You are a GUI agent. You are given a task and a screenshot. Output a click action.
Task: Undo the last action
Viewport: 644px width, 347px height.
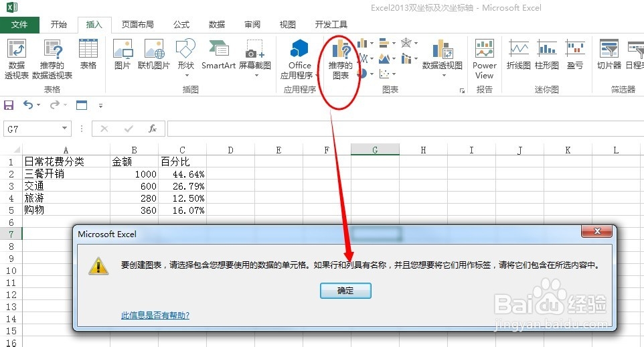[28, 105]
